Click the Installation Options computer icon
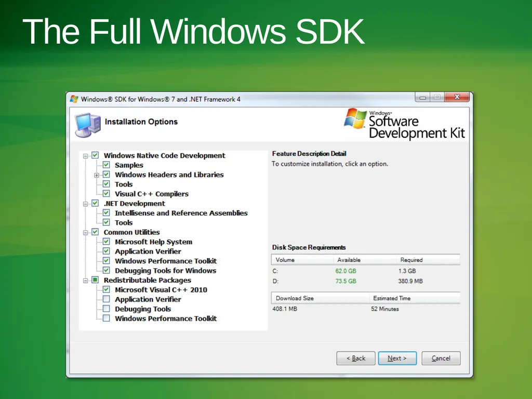Image resolution: width=532 pixels, height=399 pixels. (88, 125)
